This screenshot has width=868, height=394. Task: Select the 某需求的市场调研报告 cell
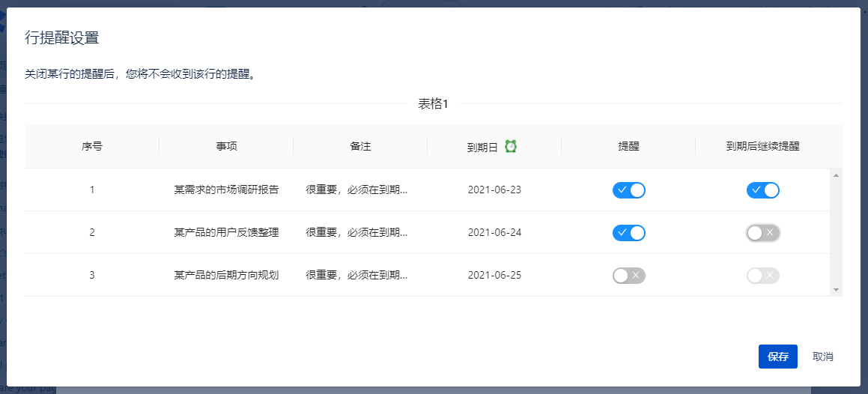(x=226, y=190)
